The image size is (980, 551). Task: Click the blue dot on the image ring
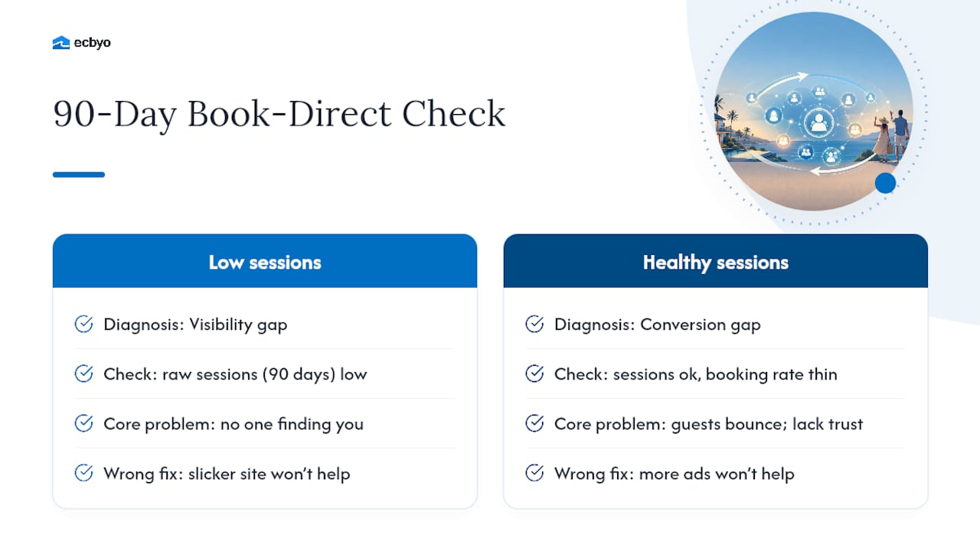pos(885,183)
